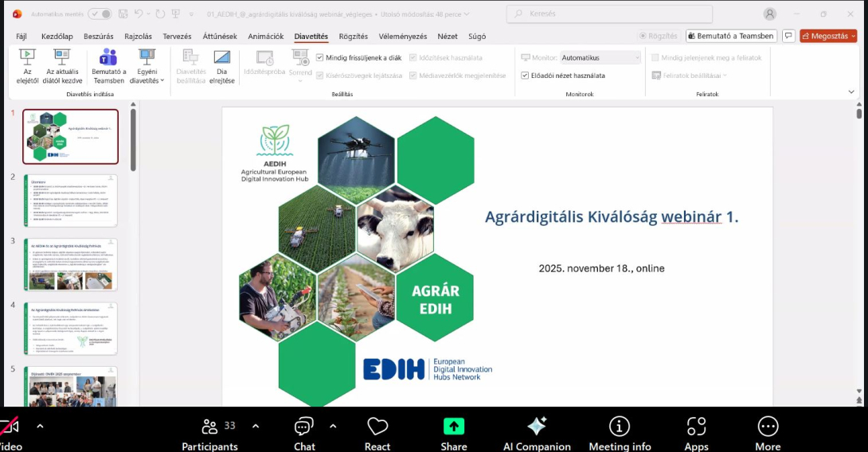Image resolution: width=868 pixels, height=452 pixels.
Task: Toggle Előadói nézet használata checkbox
Action: tap(525, 76)
